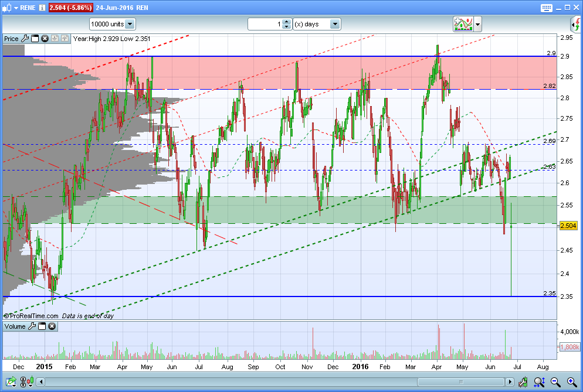Maximize the Price panel
Viewport: 583px width, 392px height.
[35, 38]
